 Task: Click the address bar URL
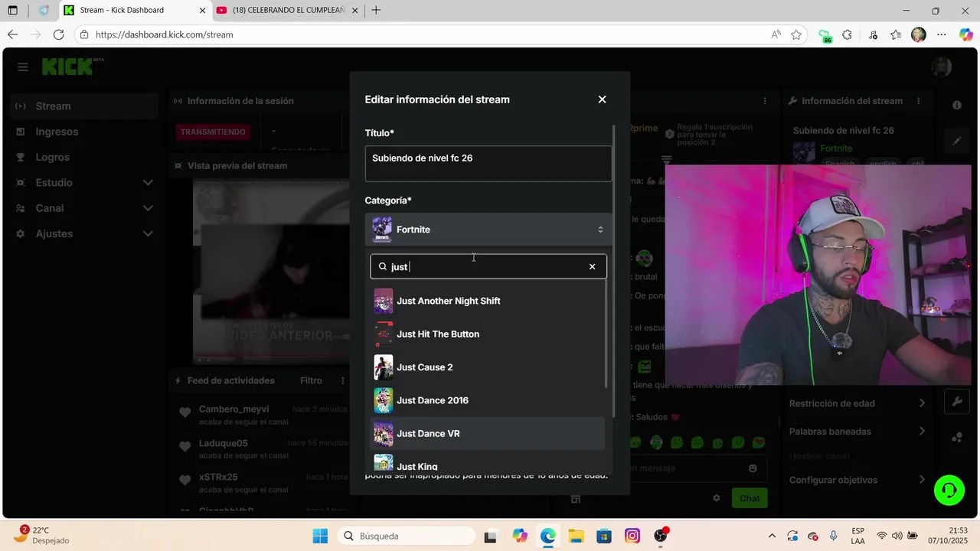click(165, 34)
